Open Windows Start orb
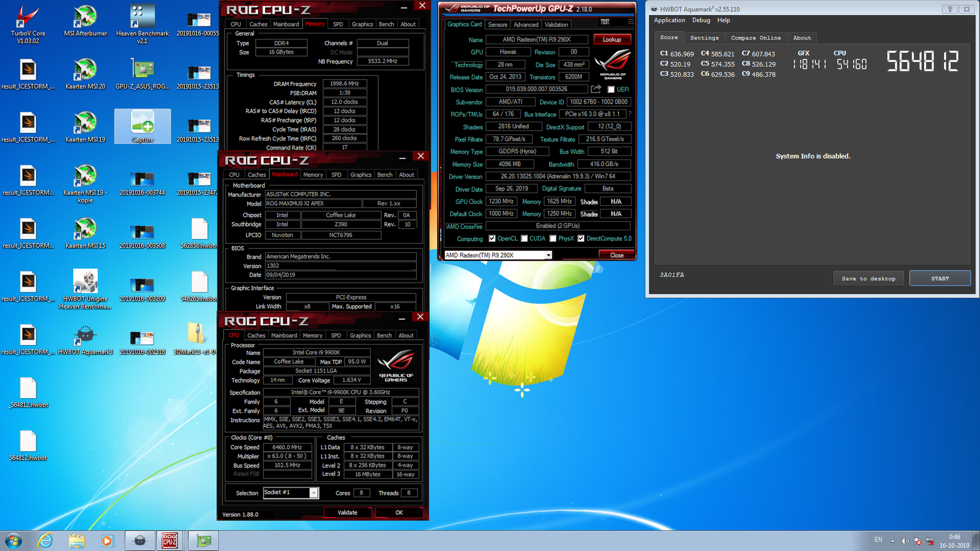Screen dimensions: 980x551 click(x=13, y=540)
